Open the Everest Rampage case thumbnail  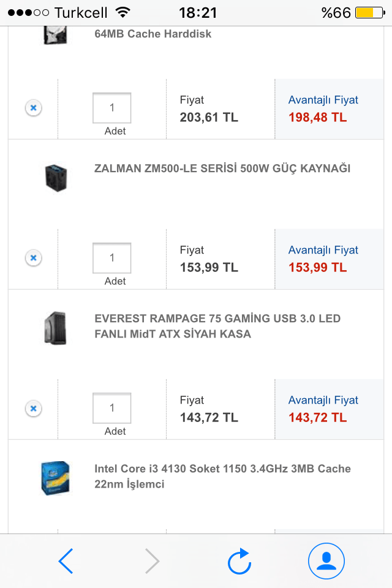click(x=55, y=328)
